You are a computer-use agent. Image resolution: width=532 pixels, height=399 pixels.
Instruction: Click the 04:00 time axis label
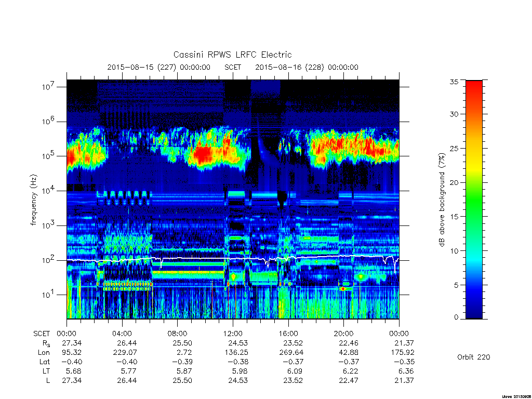(122, 334)
